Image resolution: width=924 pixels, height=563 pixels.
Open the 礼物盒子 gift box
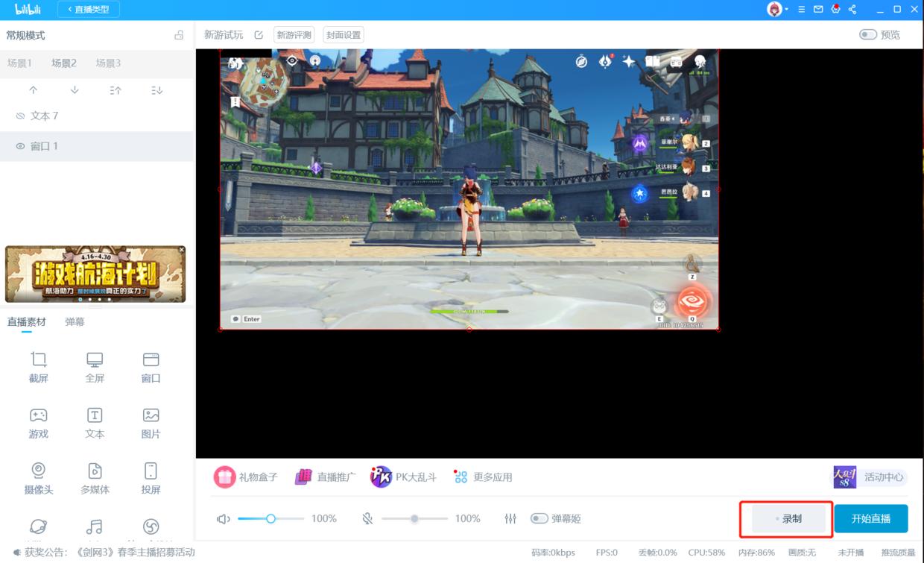[246, 476]
